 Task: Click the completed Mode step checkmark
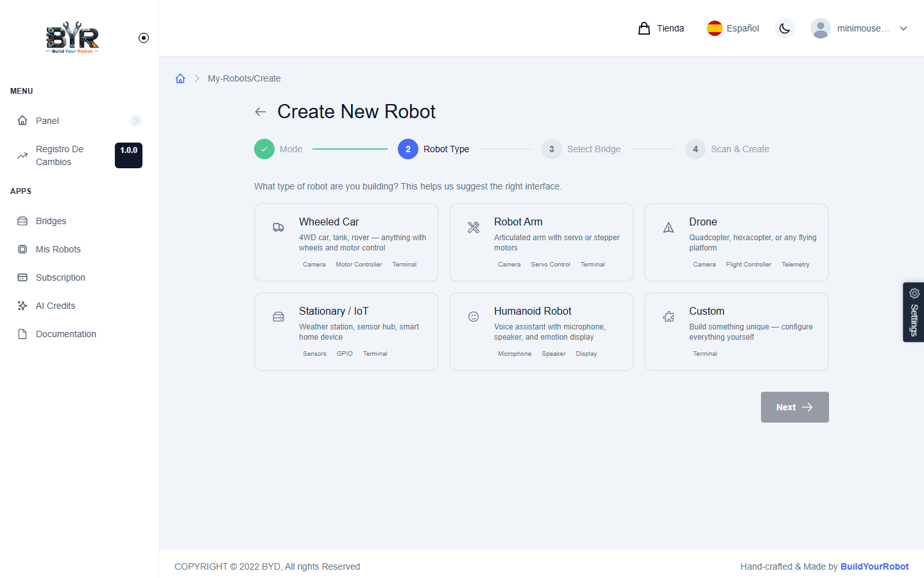click(x=264, y=149)
